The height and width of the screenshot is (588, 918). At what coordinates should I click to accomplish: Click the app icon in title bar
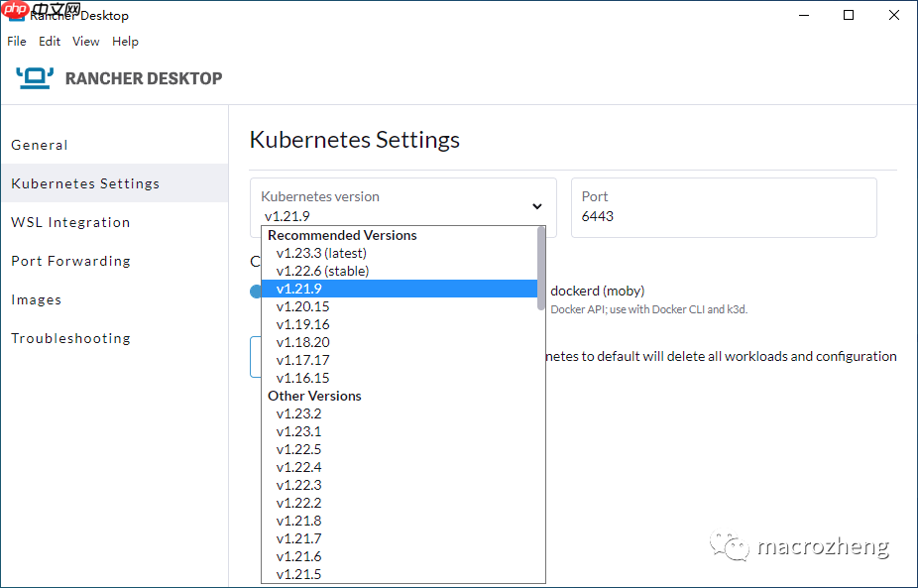15,15
